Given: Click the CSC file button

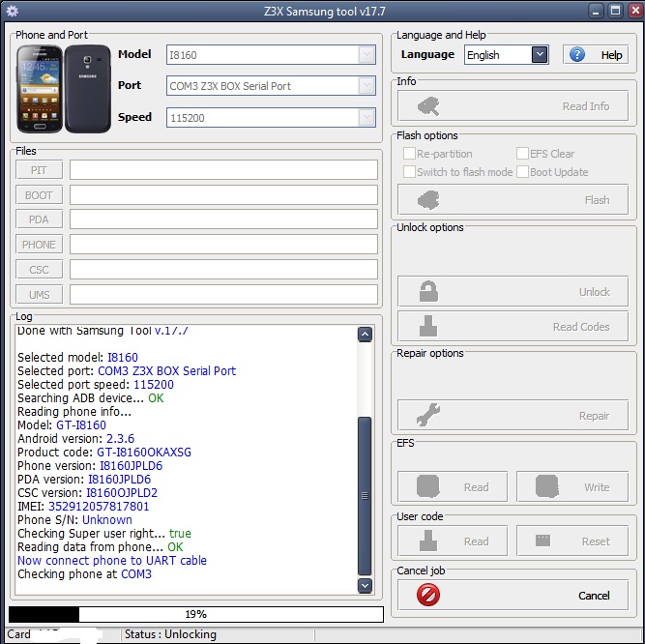Looking at the screenshot, I should pos(39,270).
